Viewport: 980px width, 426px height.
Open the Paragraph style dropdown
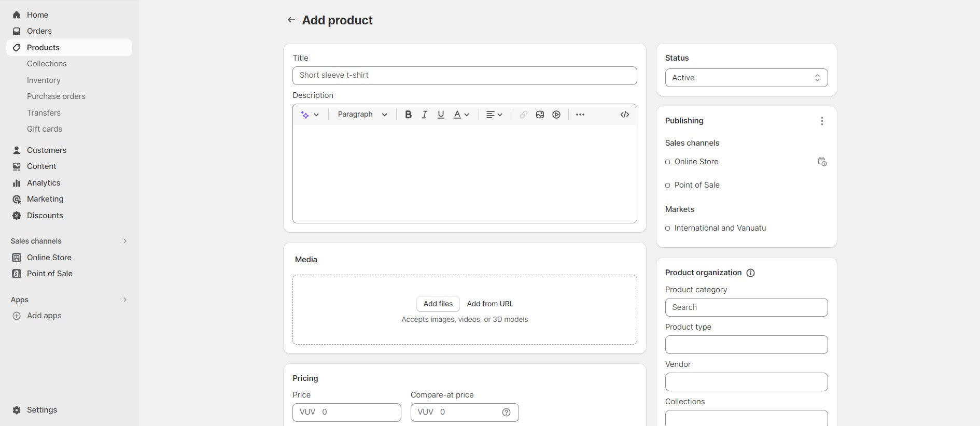(362, 115)
